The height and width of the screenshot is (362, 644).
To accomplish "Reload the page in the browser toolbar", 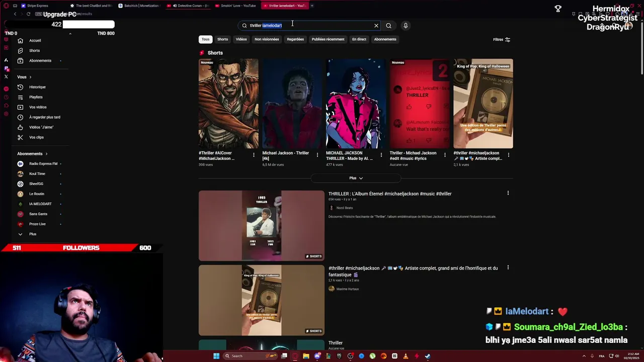I will pos(28,14).
